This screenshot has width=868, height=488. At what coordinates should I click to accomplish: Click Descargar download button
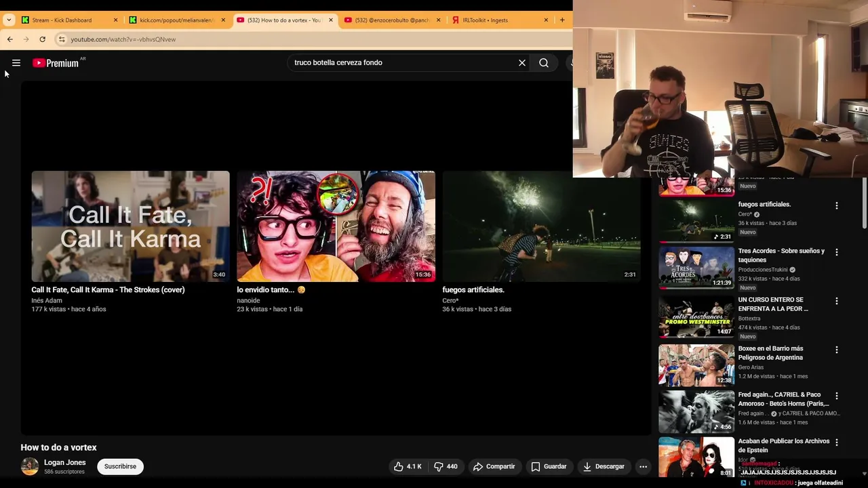pyautogui.click(x=604, y=466)
